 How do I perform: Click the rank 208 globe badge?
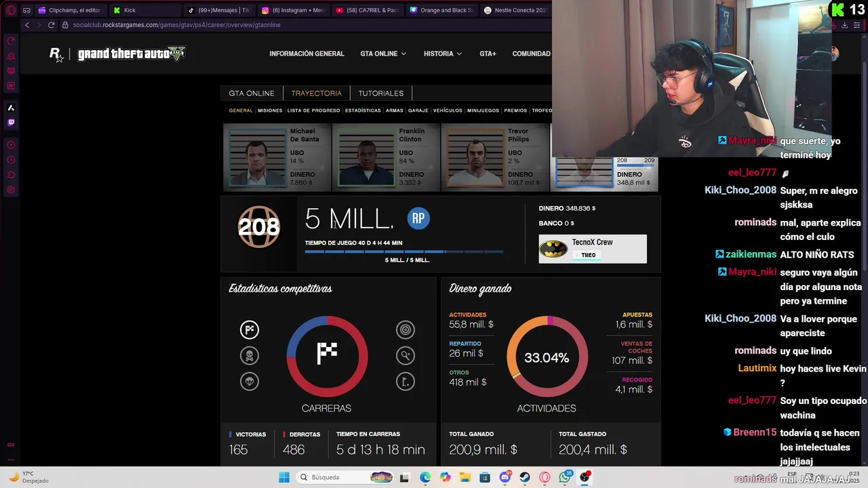pyautogui.click(x=259, y=226)
